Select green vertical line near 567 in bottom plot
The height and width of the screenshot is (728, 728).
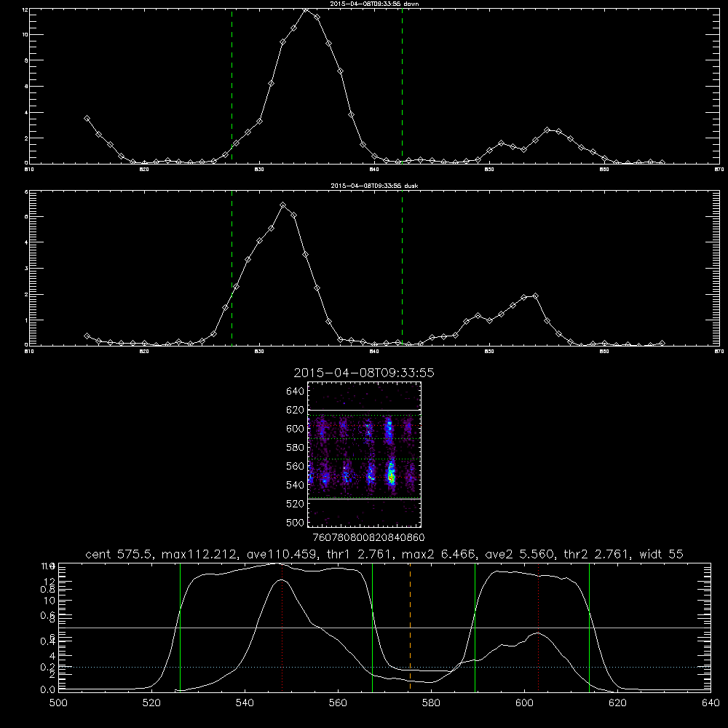pos(372,626)
